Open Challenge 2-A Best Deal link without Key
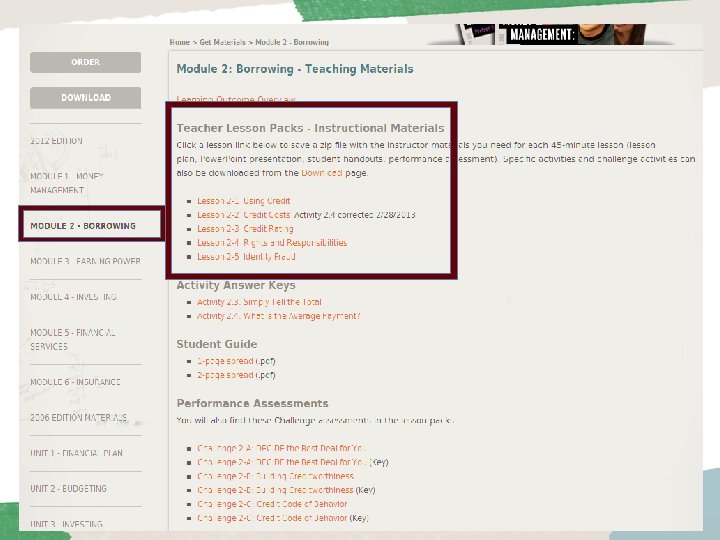This screenshot has width=720, height=540. (x=281, y=448)
